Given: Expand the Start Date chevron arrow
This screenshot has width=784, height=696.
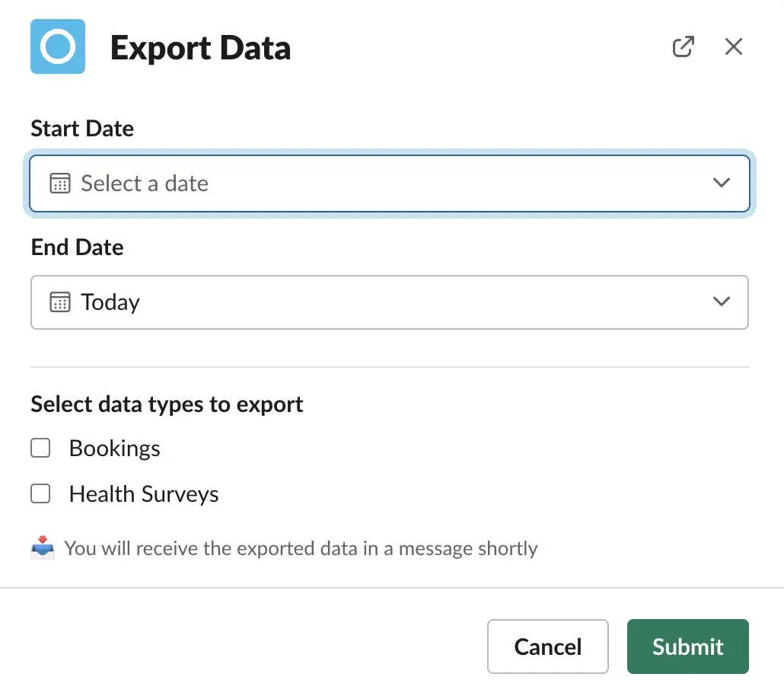Looking at the screenshot, I should tap(721, 183).
